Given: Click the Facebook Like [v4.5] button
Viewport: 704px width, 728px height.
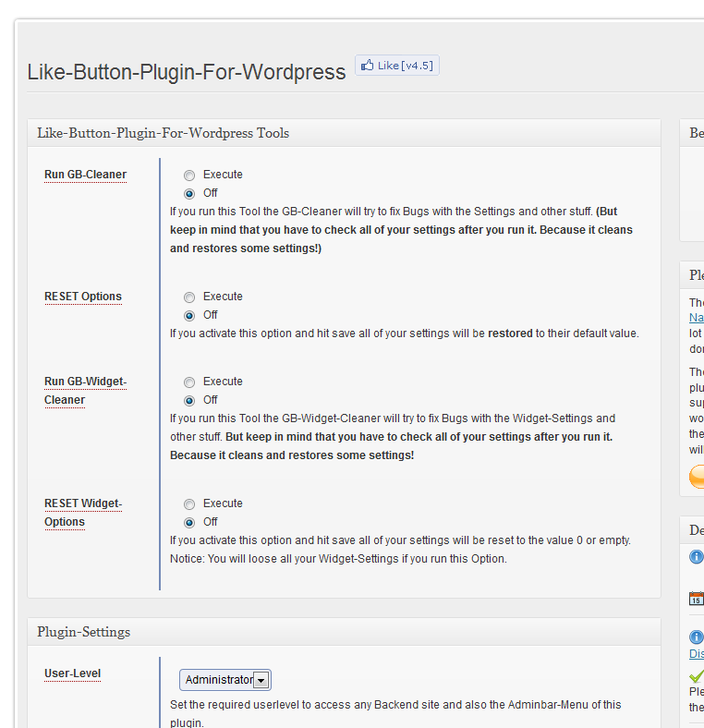Looking at the screenshot, I should pyautogui.click(x=397, y=66).
